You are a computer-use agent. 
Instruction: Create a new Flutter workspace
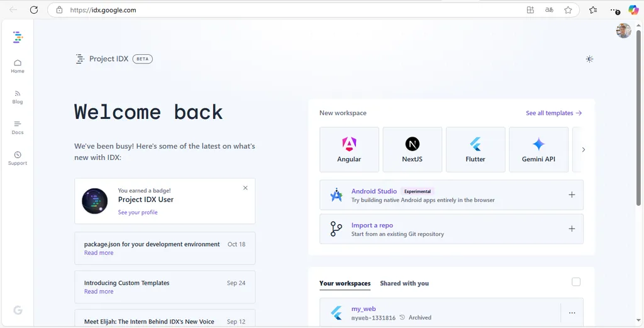point(475,150)
